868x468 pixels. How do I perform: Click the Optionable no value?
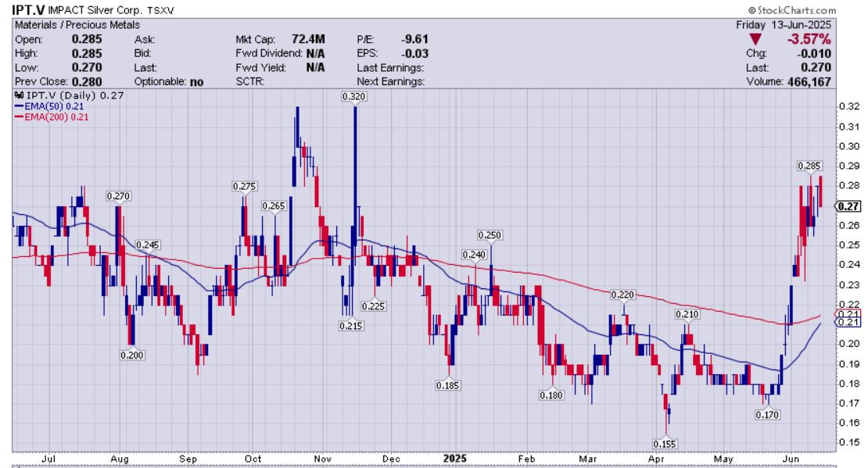point(196,82)
